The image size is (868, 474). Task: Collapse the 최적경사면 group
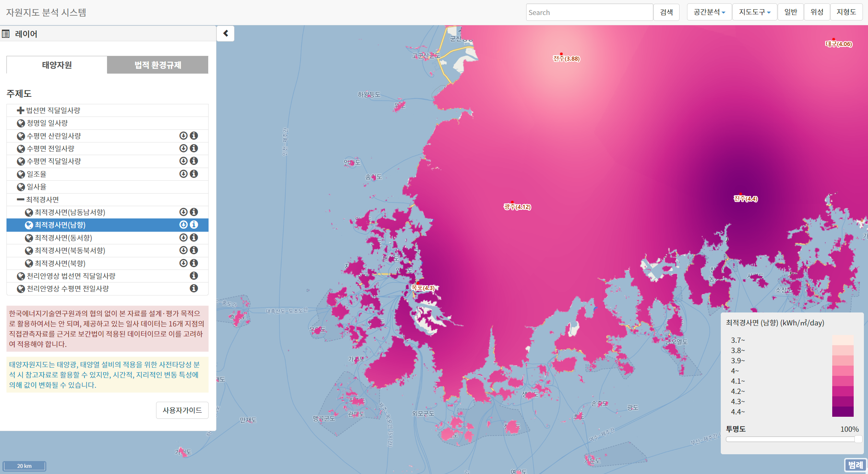tap(20, 199)
